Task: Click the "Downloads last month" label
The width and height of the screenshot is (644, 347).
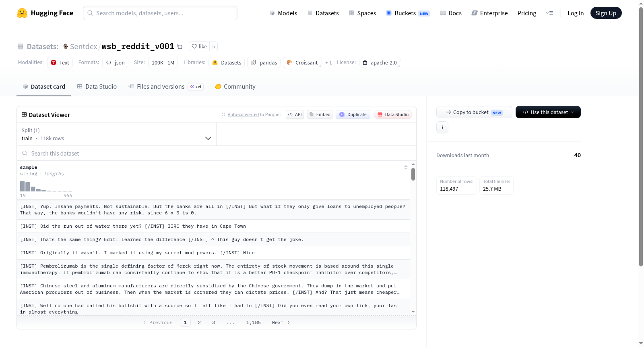Action: 462,155
